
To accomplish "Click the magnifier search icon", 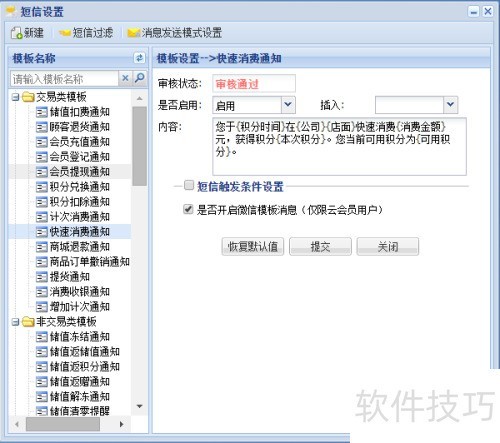I will click(x=140, y=78).
